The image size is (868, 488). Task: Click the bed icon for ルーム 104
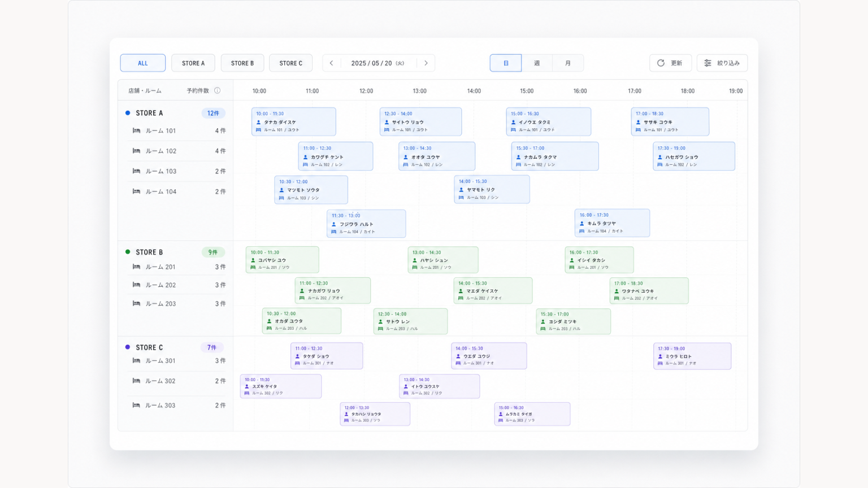136,191
